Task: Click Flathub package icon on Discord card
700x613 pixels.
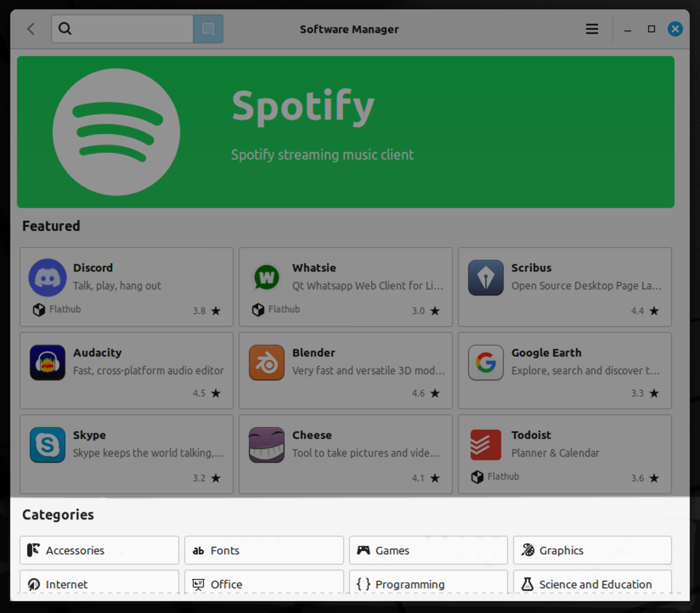Action: [x=39, y=310]
